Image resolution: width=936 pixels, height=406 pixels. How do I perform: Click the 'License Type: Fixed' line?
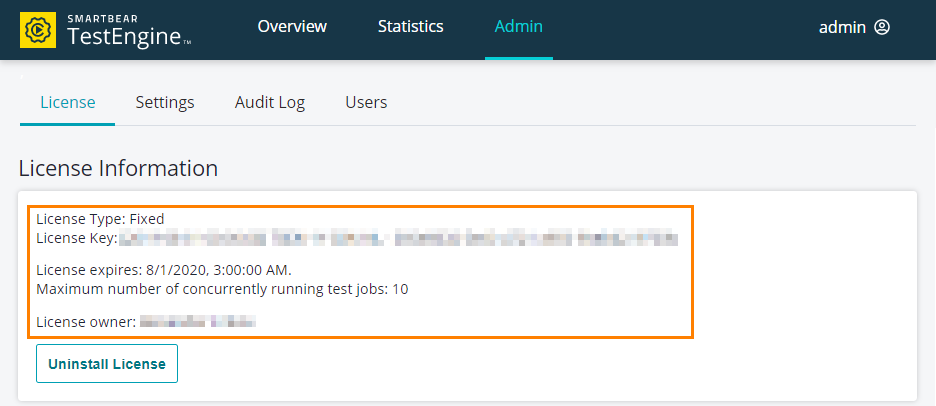(x=100, y=219)
